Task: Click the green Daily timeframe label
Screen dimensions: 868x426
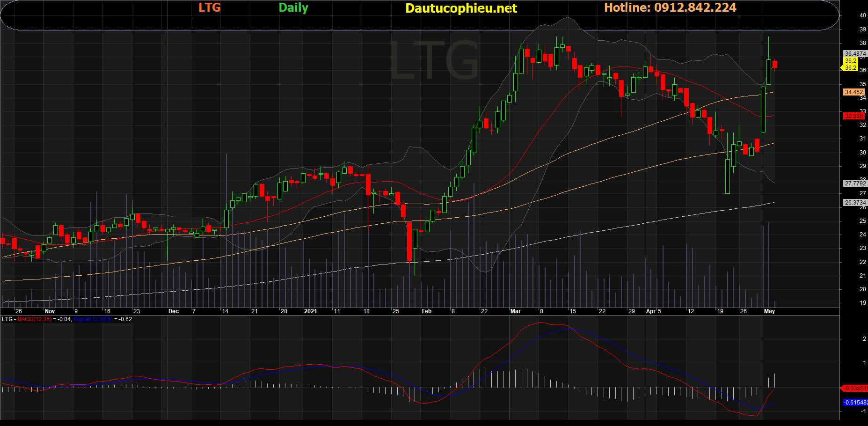Action: [293, 7]
